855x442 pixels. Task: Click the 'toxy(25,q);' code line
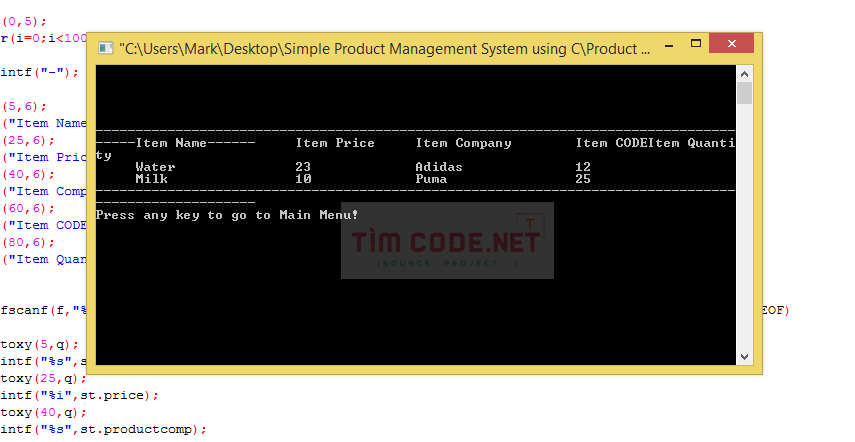pyautogui.click(x=44, y=378)
